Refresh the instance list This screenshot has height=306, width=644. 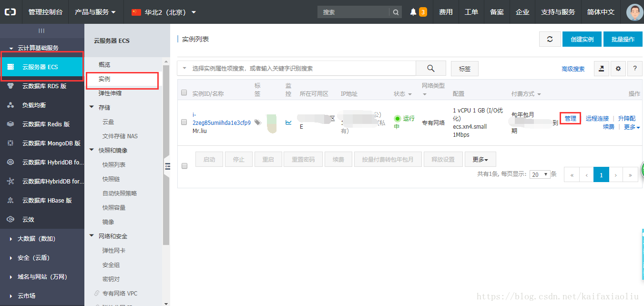pyautogui.click(x=550, y=39)
